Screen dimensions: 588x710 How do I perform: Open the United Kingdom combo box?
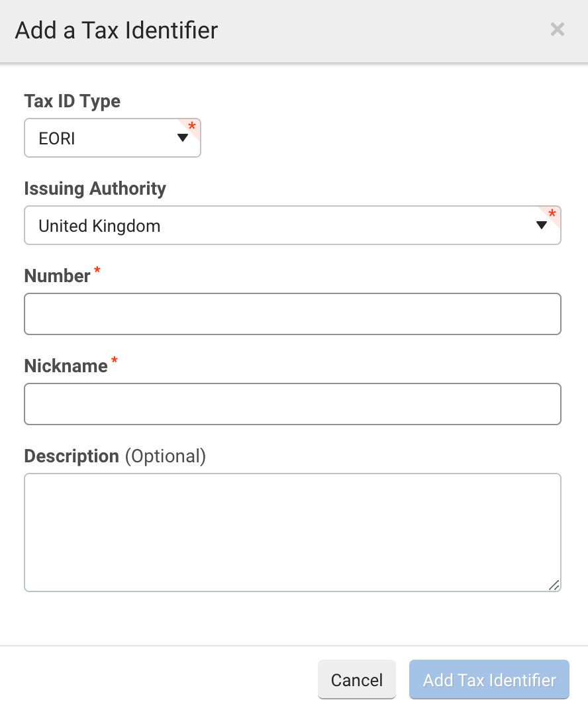tap(293, 225)
